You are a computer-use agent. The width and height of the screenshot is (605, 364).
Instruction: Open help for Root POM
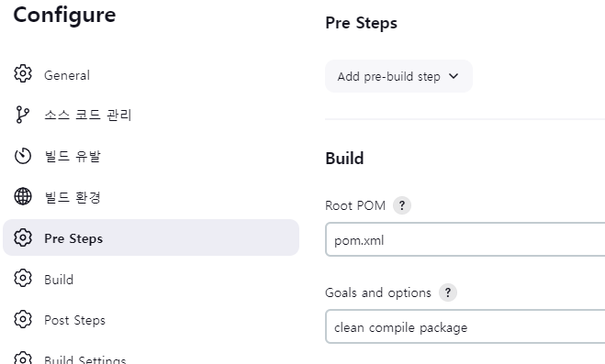tap(402, 205)
